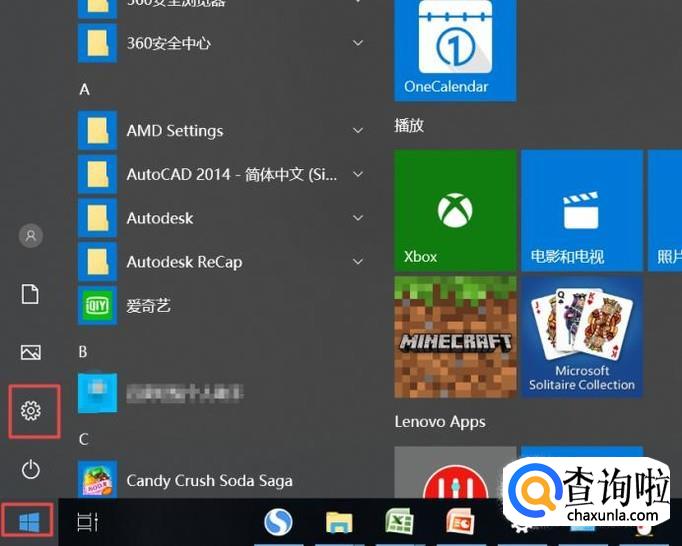682x546 pixels.
Task: Open the user account avatar
Action: click(x=31, y=236)
